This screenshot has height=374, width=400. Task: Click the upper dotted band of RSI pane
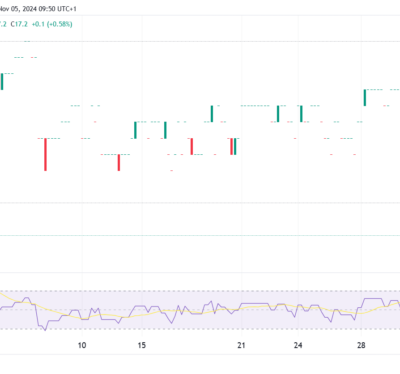click(200, 291)
